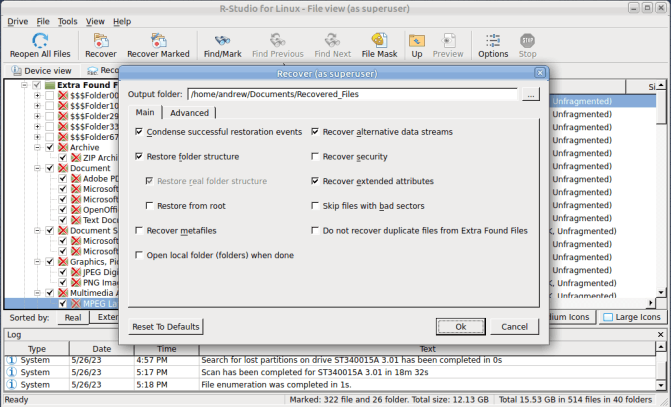Enable Restore from root checkbox

tap(149, 205)
